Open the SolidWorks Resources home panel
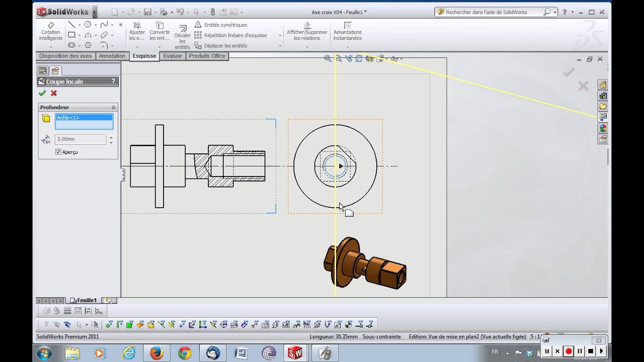 [x=603, y=84]
